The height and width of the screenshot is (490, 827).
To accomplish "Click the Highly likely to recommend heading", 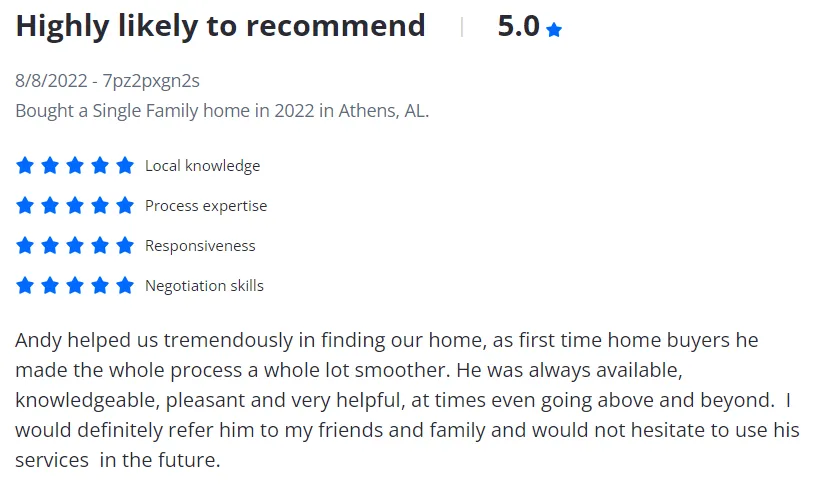I will [220, 26].
